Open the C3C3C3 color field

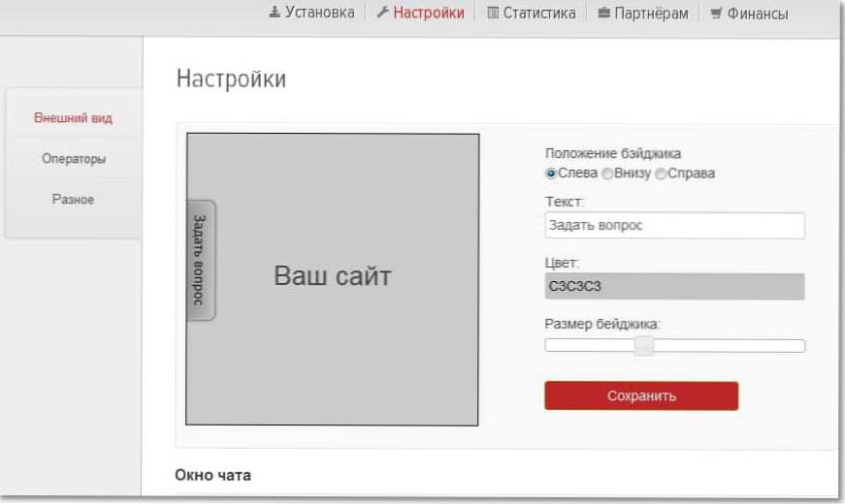674,287
